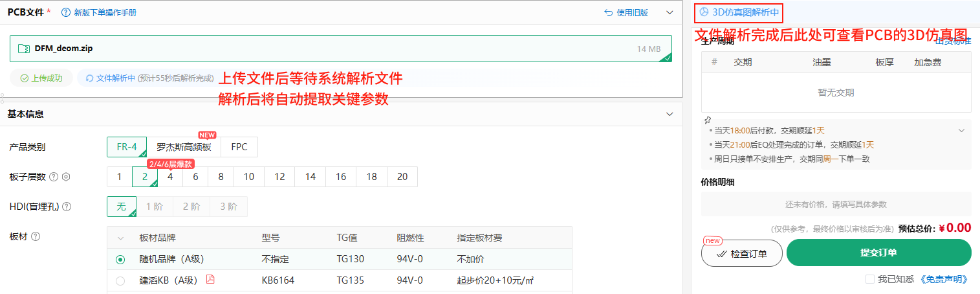Open PDF icon for 建滔KB (A级)
This screenshot has height=294, width=980.
(210, 279)
